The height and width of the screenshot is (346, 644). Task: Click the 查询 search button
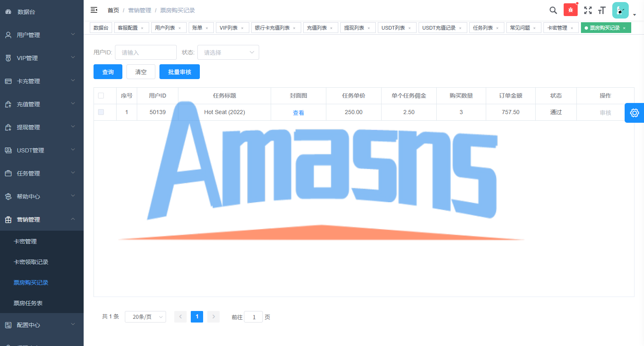[108, 72]
